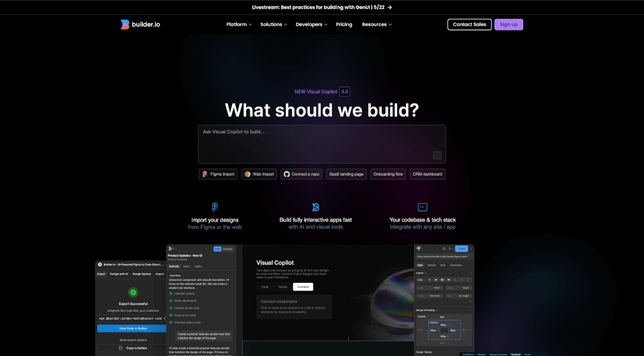Select the Iterate option in Visual Copilot
The image size is (644, 356).
[x=282, y=287]
